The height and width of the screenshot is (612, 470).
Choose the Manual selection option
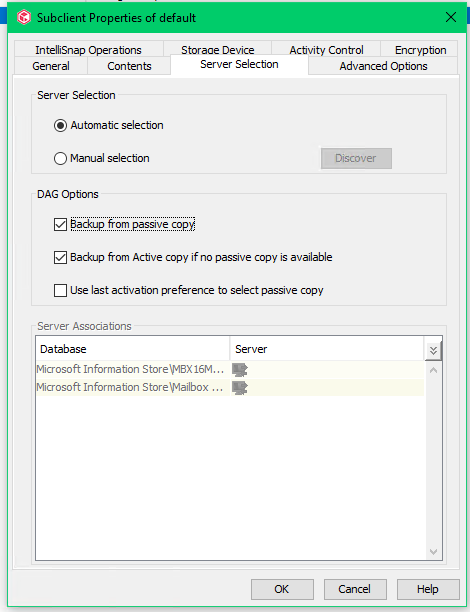tap(60, 158)
